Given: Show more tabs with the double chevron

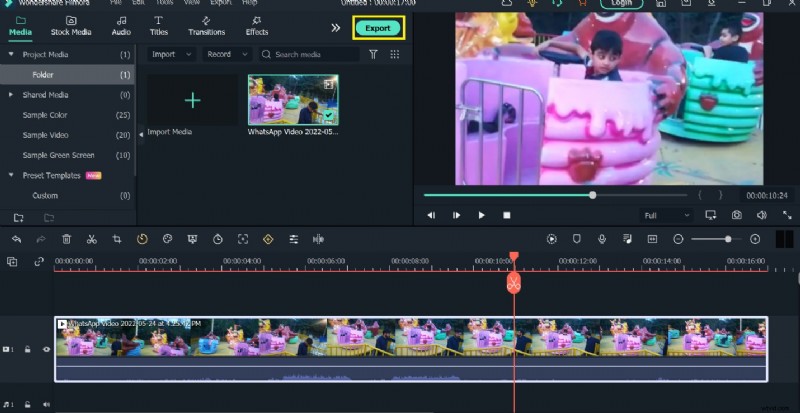Looking at the screenshot, I should click(336, 28).
